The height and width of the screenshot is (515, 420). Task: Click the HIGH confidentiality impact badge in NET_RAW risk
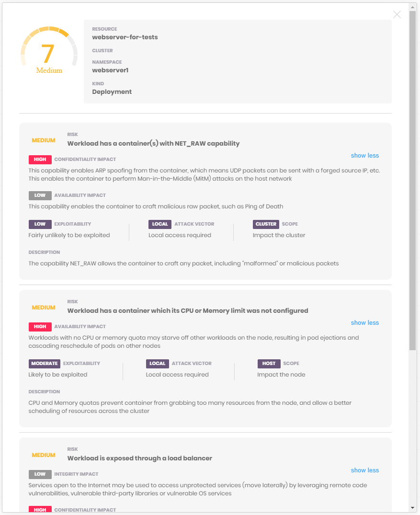click(40, 160)
